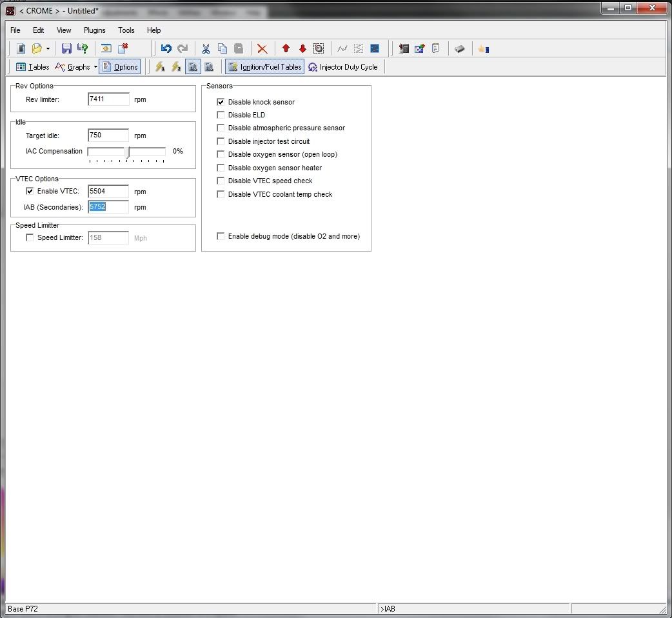The image size is (672, 618).
Task: Check Disable ELD
Action: (x=221, y=115)
